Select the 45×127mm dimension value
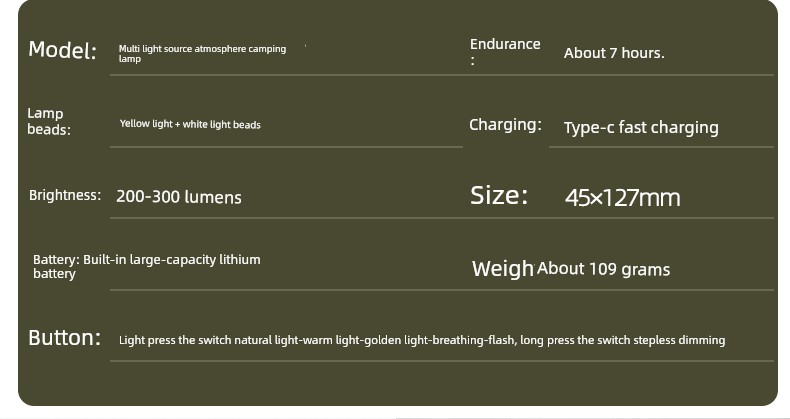 pyautogui.click(x=622, y=197)
